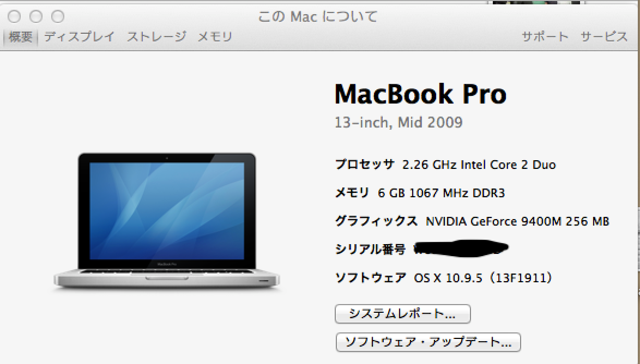Viewport: 640px width, 364px height.
Task: Minimize window with the middle traffic light
Action: click(x=36, y=16)
